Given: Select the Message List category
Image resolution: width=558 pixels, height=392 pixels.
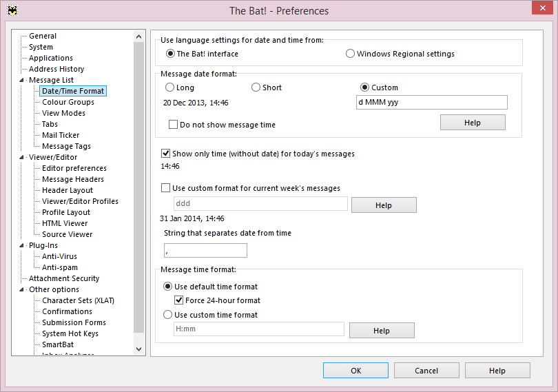Looking at the screenshot, I should (x=51, y=80).
